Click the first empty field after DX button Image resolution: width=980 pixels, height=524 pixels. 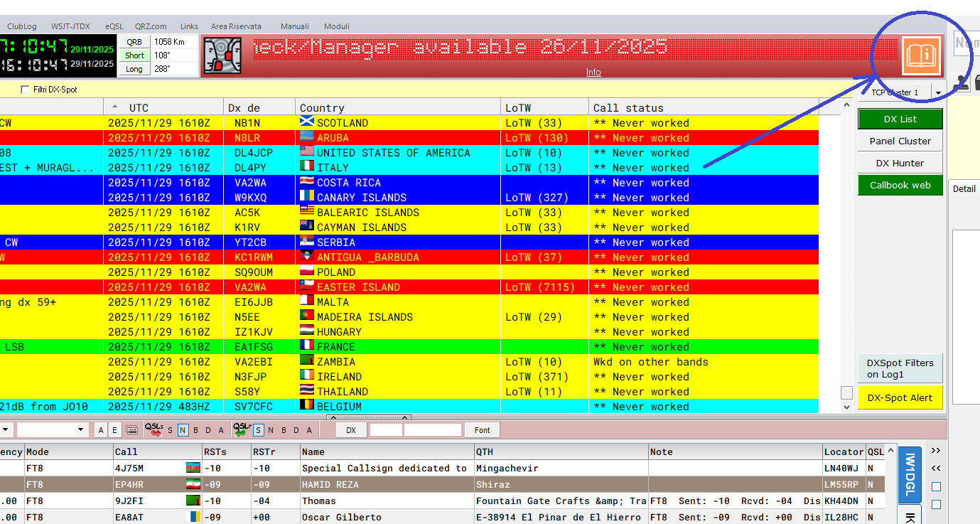386,430
